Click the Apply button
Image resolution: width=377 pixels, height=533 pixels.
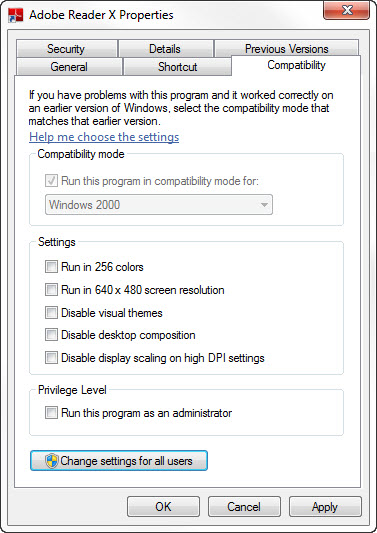click(x=325, y=507)
